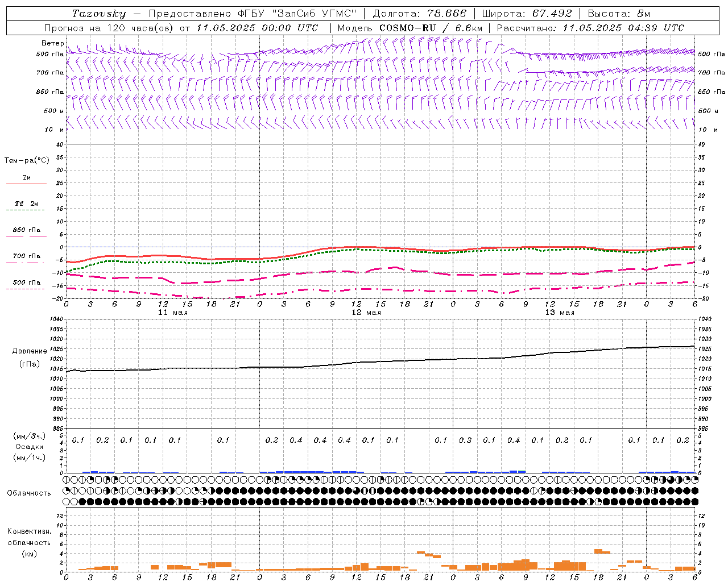
Task: Click the Ветер panel label
Action: point(53,43)
